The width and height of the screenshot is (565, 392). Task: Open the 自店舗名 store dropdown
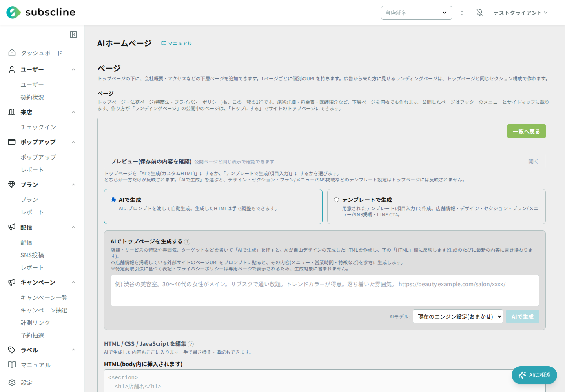click(x=416, y=13)
